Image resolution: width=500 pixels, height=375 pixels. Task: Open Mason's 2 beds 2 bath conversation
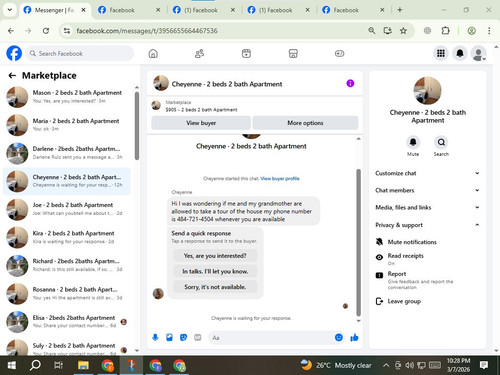click(67, 97)
